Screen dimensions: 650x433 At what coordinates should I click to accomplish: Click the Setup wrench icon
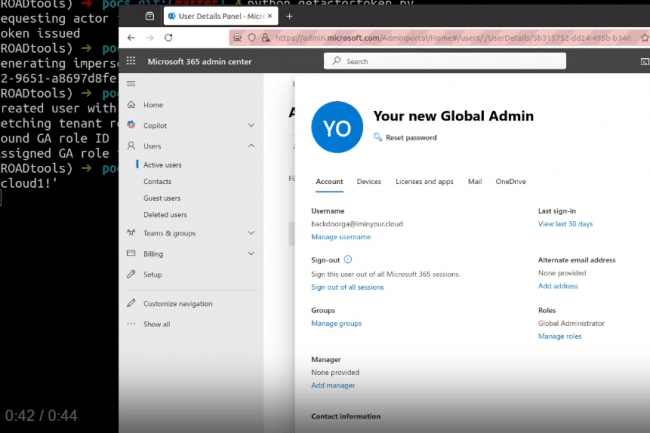pos(131,274)
